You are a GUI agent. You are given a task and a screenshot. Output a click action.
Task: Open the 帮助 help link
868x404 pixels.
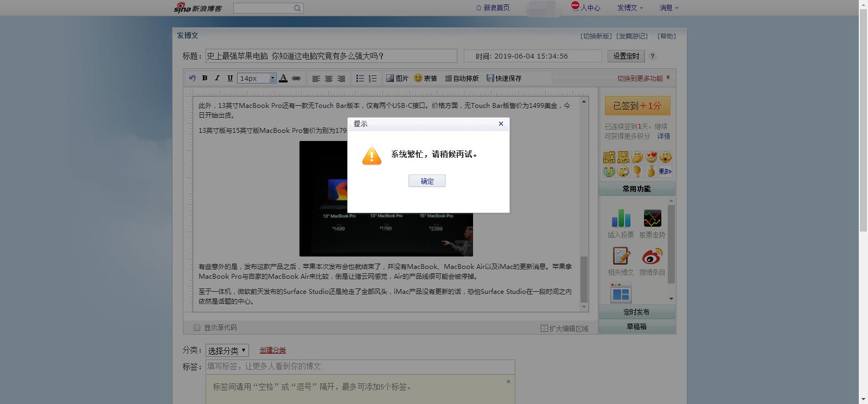click(667, 36)
